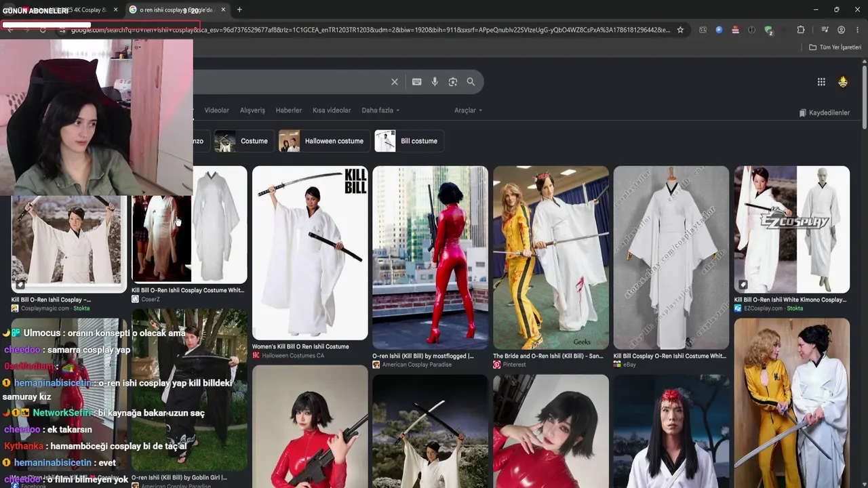This screenshot has height=488, width=868.
Task: Switch to the Haberler tab
Action: coord(288,110)
